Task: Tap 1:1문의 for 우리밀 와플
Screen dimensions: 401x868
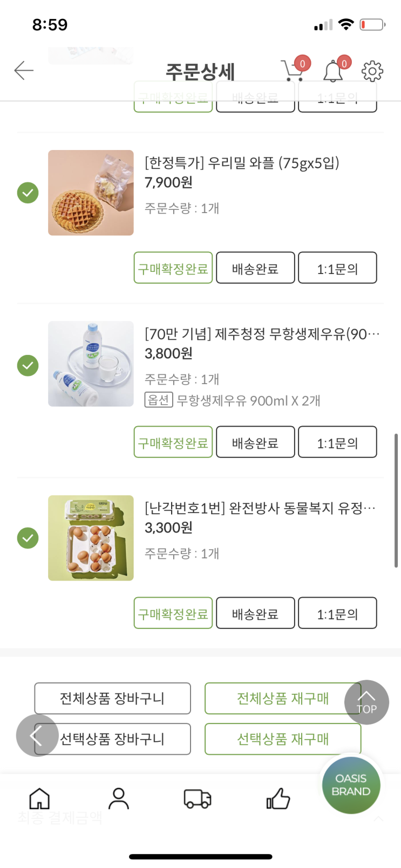Action: click(337, 268)
